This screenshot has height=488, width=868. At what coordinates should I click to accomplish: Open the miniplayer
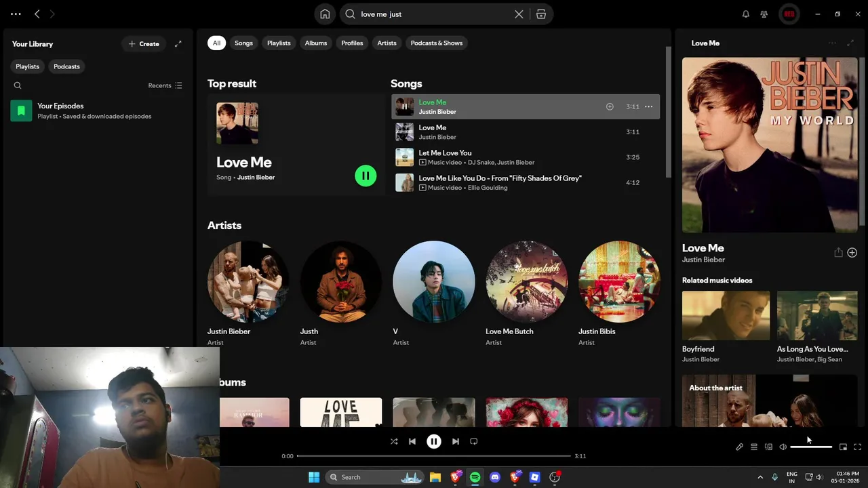pyautogui.click(x=843, y=447)
